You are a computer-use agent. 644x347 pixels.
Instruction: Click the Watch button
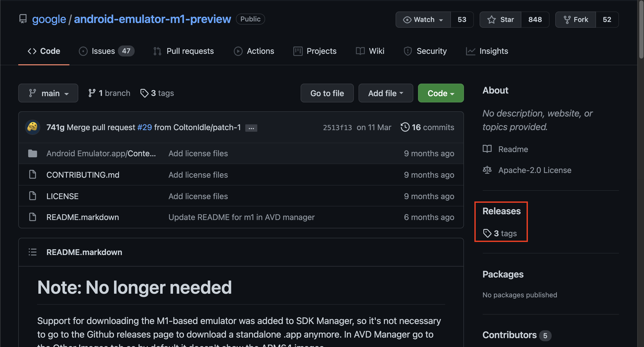point(423,20)
